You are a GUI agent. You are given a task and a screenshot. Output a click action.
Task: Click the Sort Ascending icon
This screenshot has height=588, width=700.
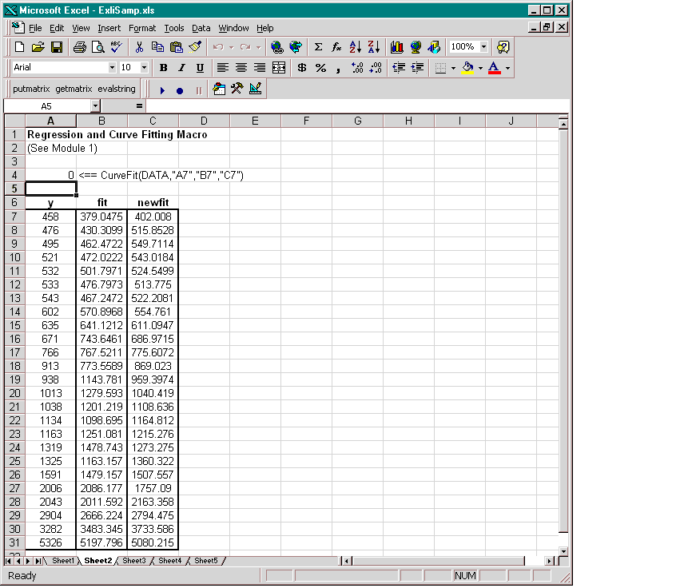(356, 47)
